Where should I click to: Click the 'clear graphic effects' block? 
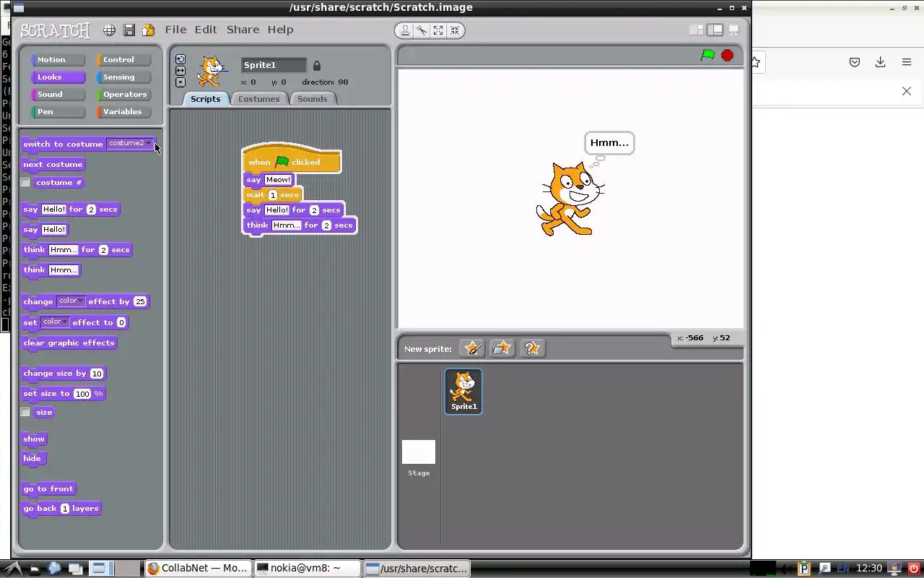pyautogui.click(x=69, y=343)
